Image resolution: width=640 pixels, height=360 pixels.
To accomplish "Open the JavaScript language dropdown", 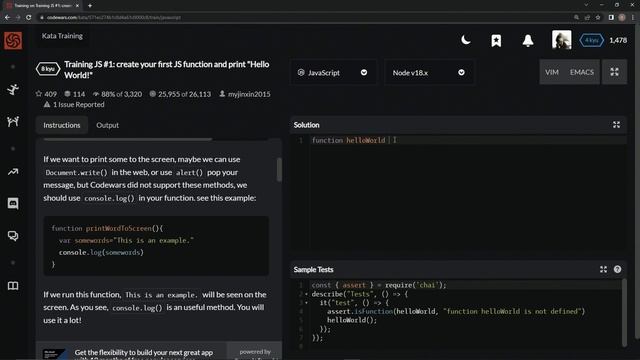I will point(333,72).
